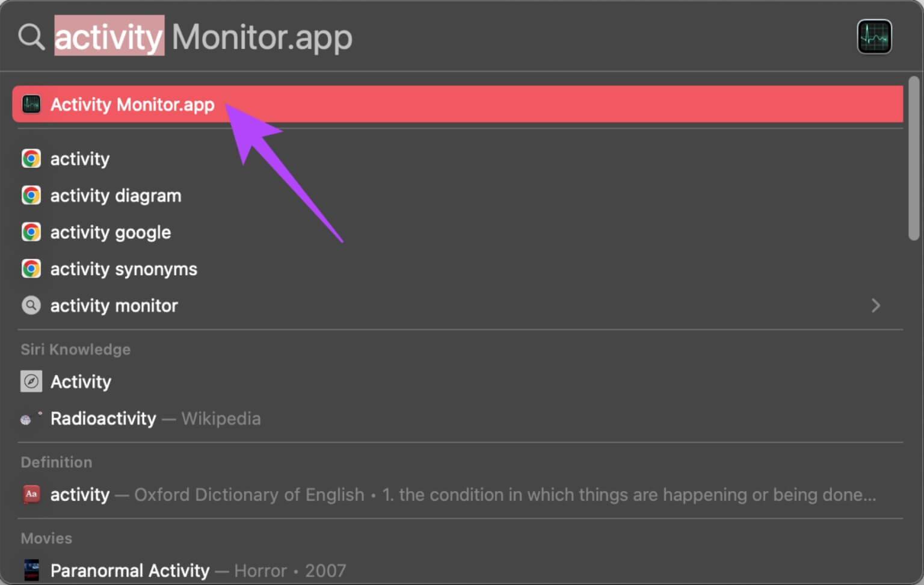Open the Siri Knowledge "Activity" result

tap(81, 382)
